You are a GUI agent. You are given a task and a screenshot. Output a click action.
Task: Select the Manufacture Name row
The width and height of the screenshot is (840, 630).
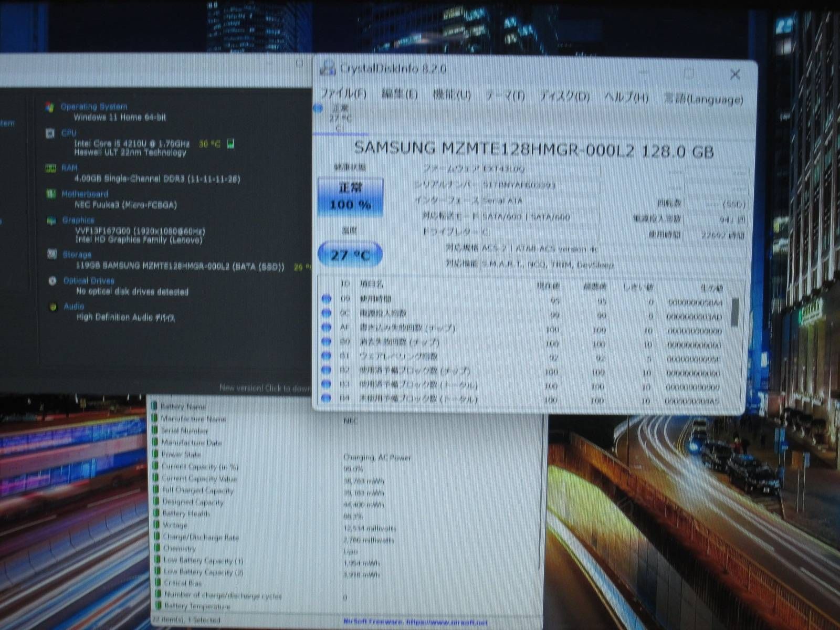click(346, 419)
